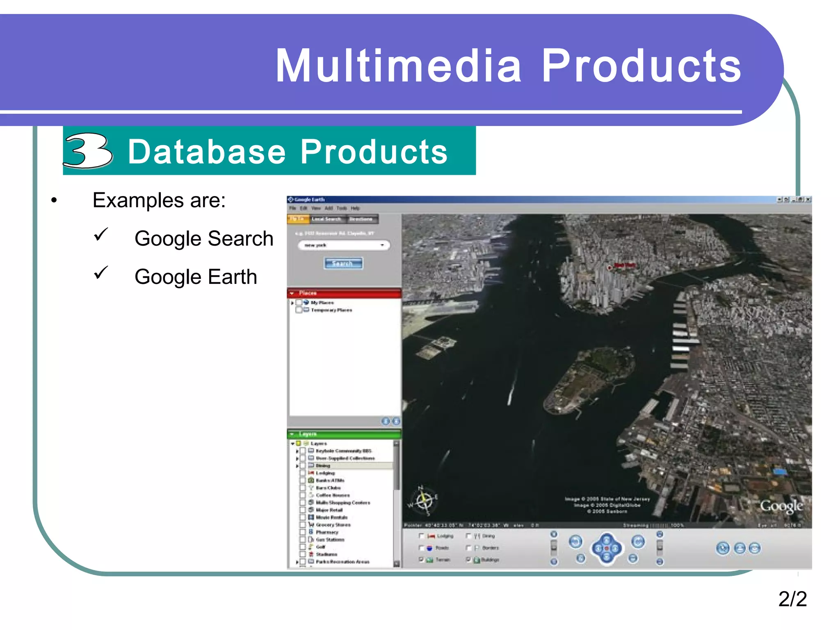Open the Tools menu
The width and height of the screenshot is (840, 630).
tap(341, 208)
